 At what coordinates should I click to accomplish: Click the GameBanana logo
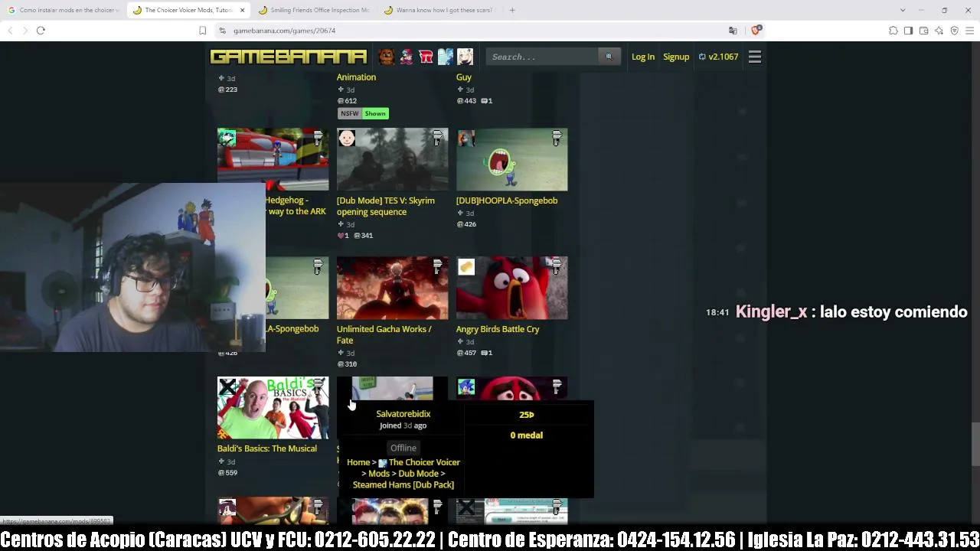click(289, 57)
